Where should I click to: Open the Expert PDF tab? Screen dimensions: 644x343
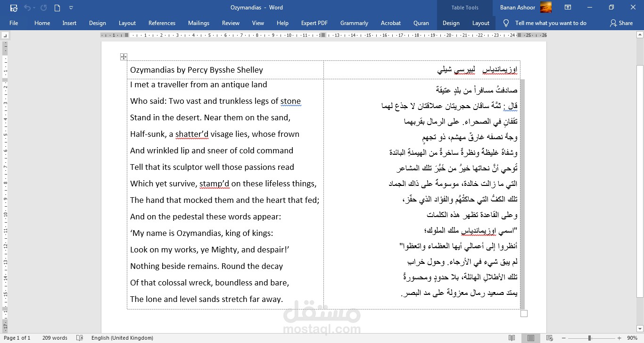314,23
